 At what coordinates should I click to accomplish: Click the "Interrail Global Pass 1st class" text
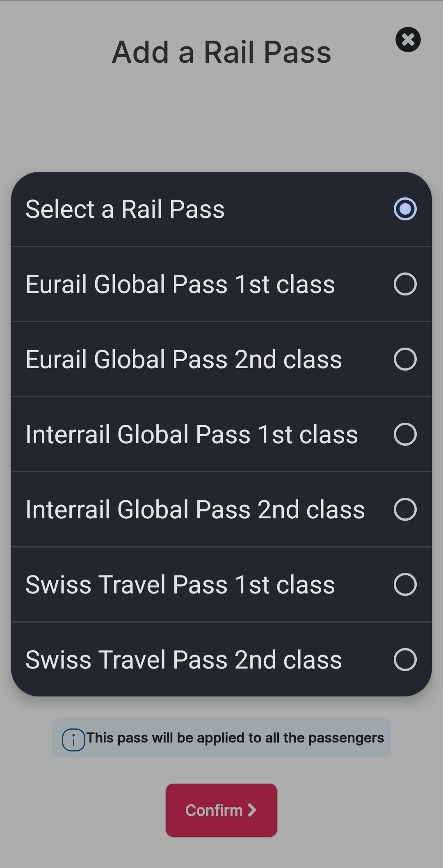(x=192, y=435)
